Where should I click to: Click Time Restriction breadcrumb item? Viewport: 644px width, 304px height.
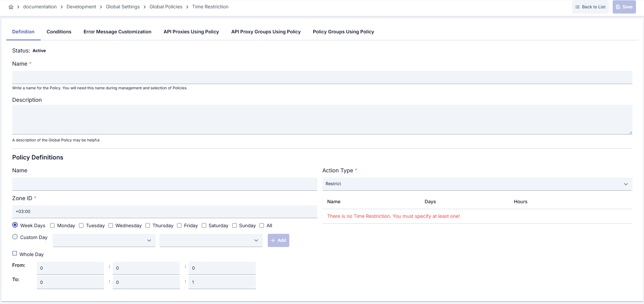coord(210,7)
